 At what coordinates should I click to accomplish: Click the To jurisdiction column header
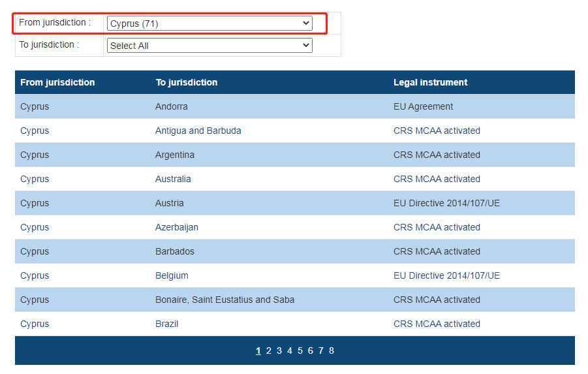[x=186, y=82]
